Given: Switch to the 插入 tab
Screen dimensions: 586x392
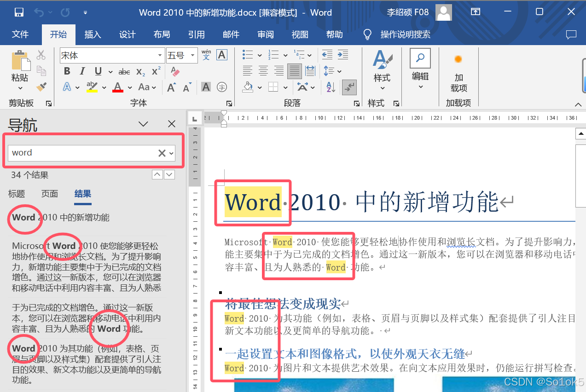Looking at the screenshot, I should click(x=93, y=35).
